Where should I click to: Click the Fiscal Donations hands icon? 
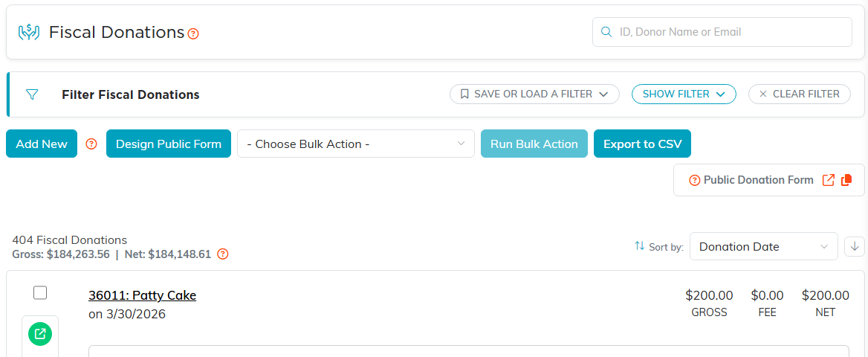pos(29,32)
